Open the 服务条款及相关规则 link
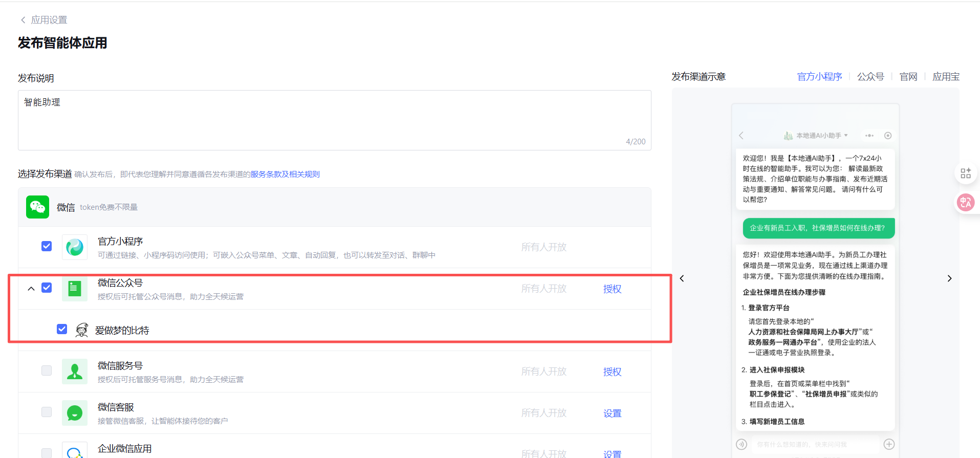Viewport: 980px width, 458px height. 285,175
